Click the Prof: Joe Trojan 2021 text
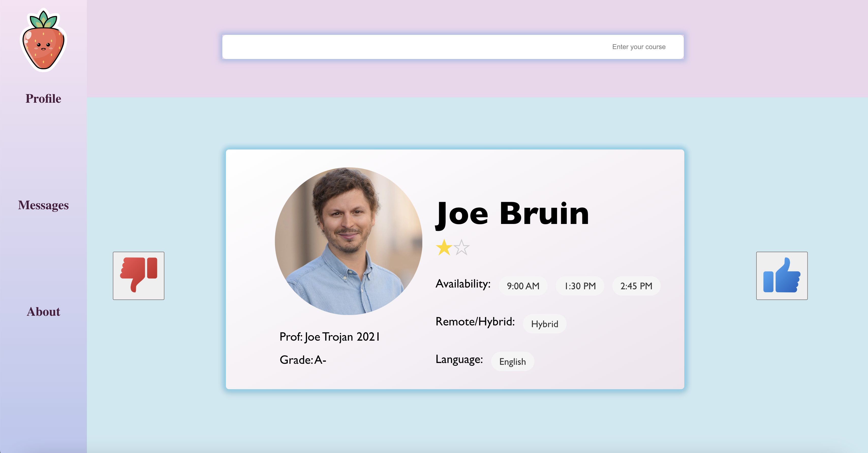The width and height of the screenshot is (868, 453). coord(330,337)
